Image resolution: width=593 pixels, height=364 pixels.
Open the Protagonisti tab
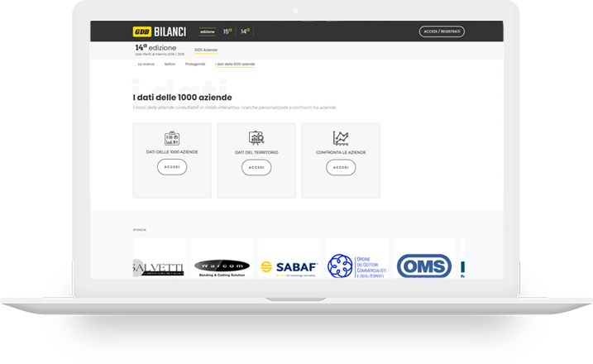coord(195,64)
